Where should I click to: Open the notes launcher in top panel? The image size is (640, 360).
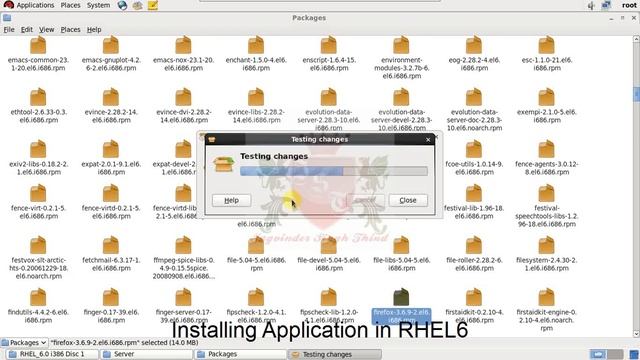(153, 5)
